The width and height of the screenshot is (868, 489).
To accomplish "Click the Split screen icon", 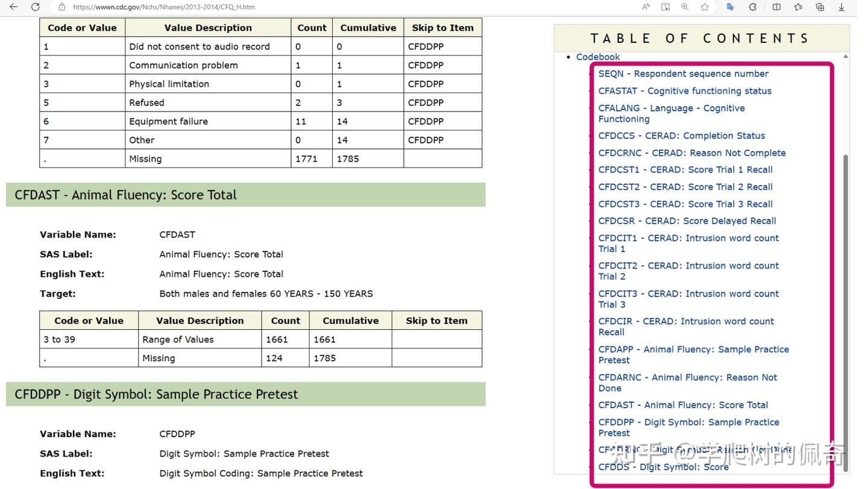I will [x=776, y=7].
